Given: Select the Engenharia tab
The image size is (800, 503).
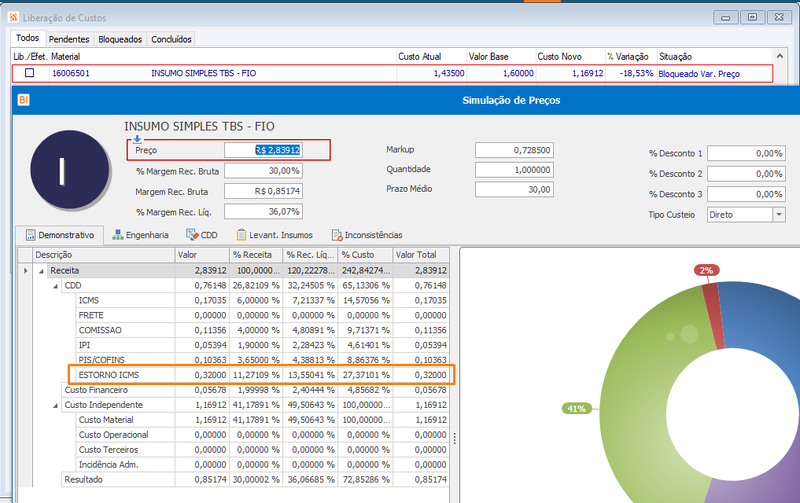Looking at the screenshot, I should tap(140, 235).
